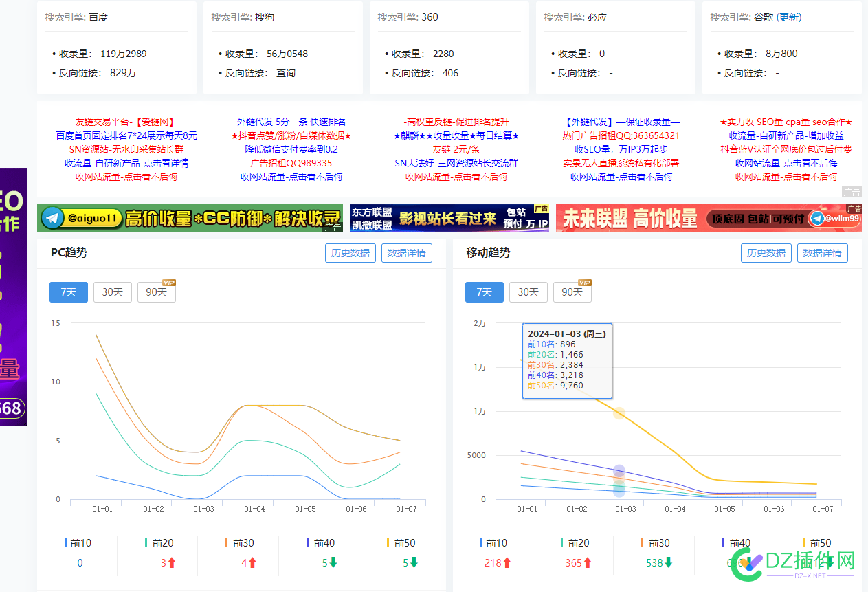
Task: Click the 更新 link beside 谷歌
Action: tap(789, 17)
